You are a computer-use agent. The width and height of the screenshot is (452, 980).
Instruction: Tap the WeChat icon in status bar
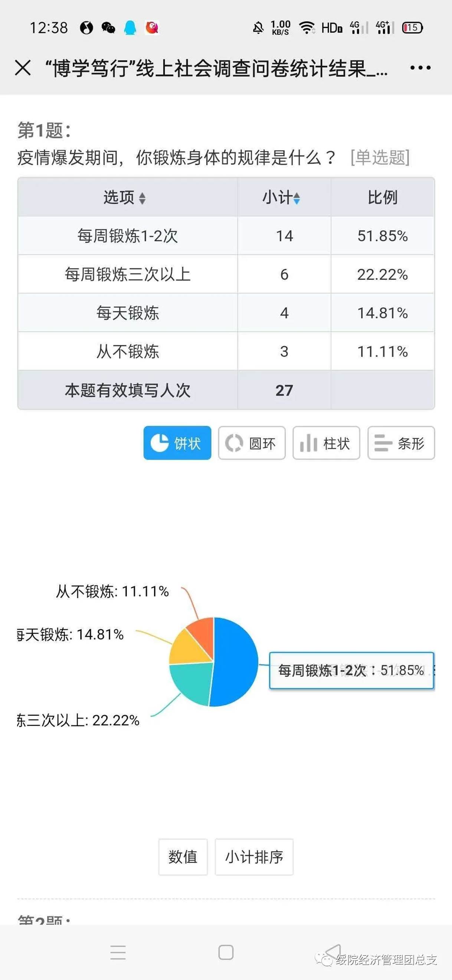[x=108, y=28]
